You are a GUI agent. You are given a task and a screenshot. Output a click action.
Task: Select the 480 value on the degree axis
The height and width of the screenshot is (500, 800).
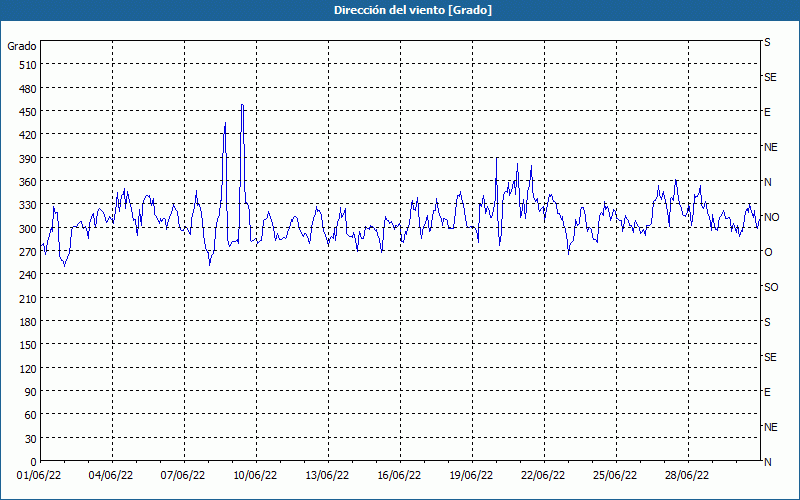point(29,88)
